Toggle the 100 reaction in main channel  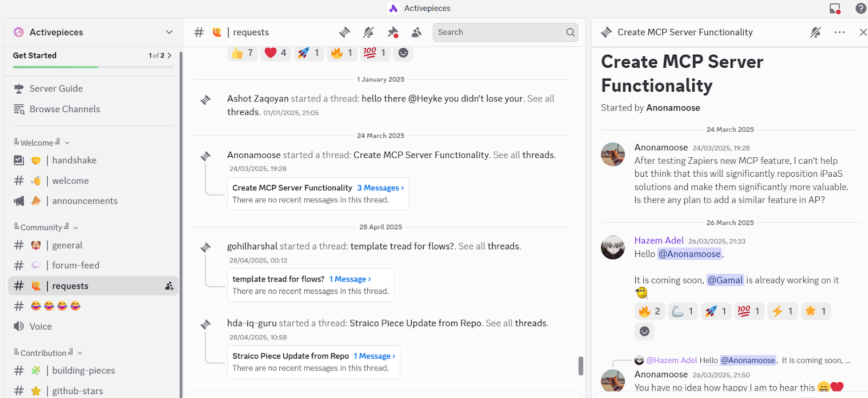click(375, 53)
